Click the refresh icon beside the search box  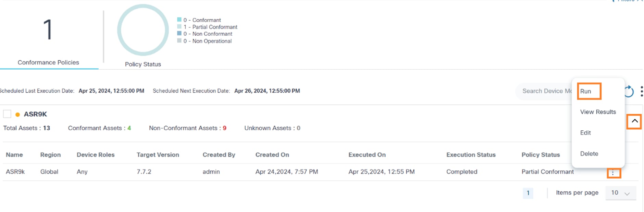pos(629,91)
